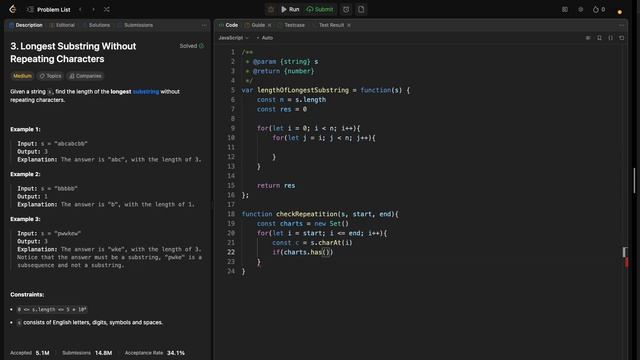Click line number 22 in the gutter
The image size is (640, 360).
pos(231,252)
